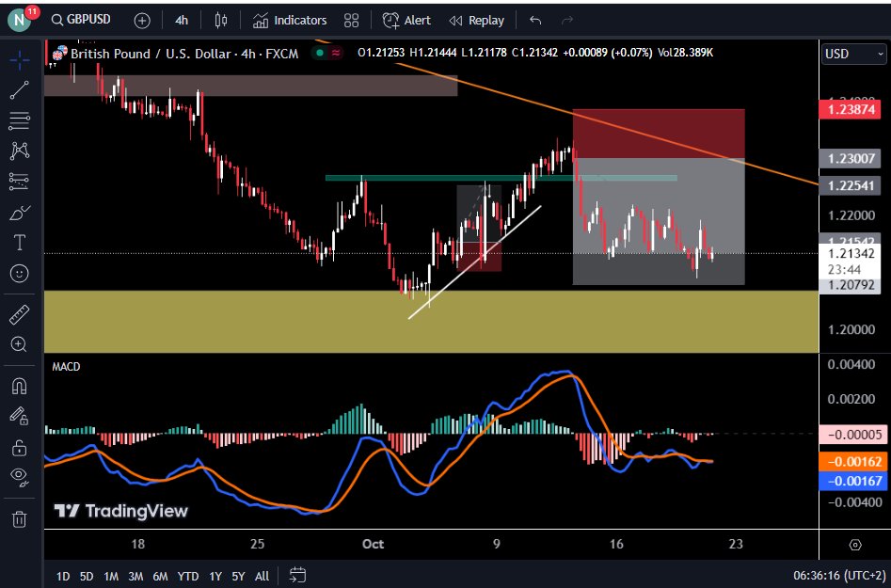Start bar Replay mode
This screenshot has width=891, height=588.
click(476, 21)
